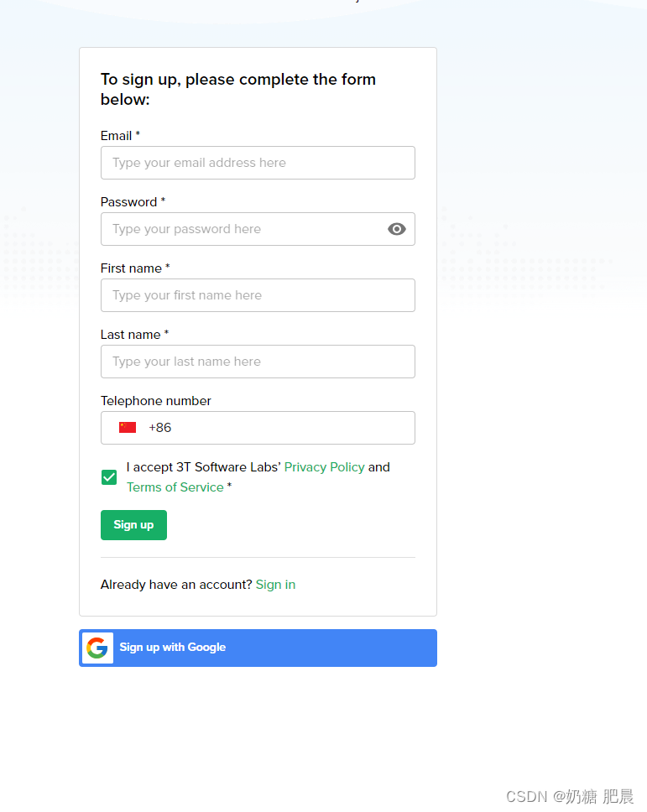Open the Privacy Policy link

point(324,466)
